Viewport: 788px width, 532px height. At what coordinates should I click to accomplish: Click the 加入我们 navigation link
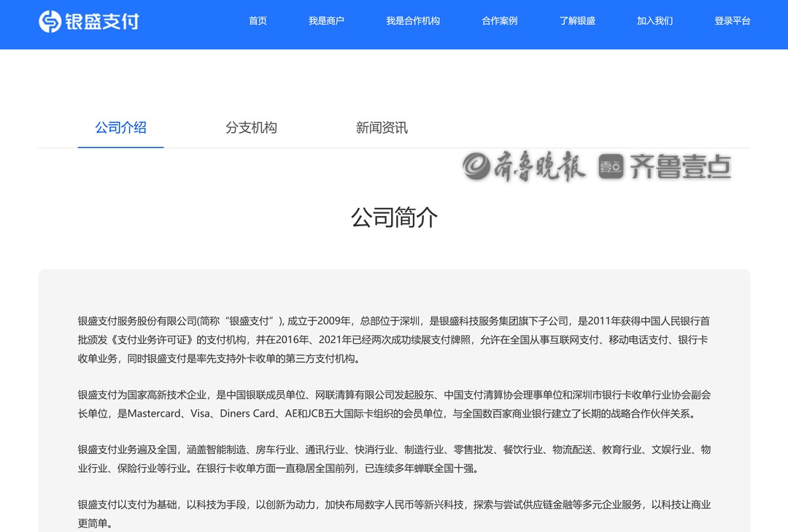click(654, 21)
